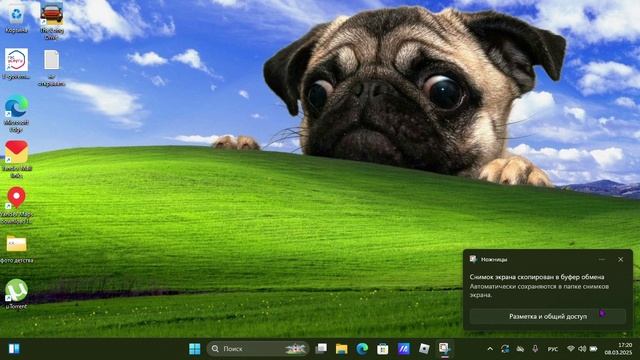Image resolution: width=640 pixels, height=360 pixels.
Task: Click the sync status tray icon
Action: pos(505,349)
